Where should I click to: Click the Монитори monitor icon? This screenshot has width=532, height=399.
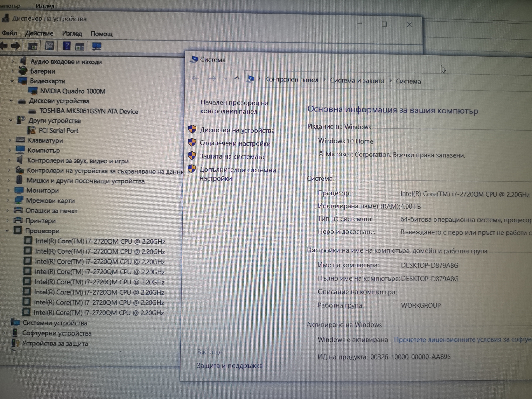click(x=19, y=190)
